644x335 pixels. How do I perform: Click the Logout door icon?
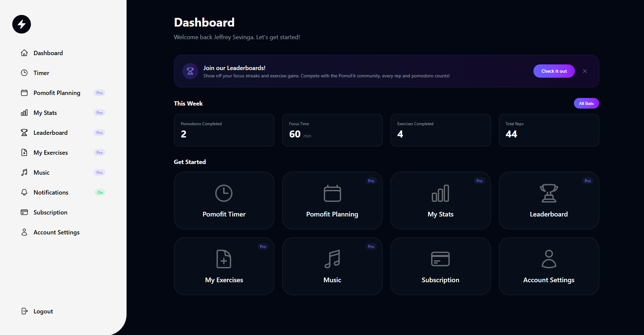(24, 311)
